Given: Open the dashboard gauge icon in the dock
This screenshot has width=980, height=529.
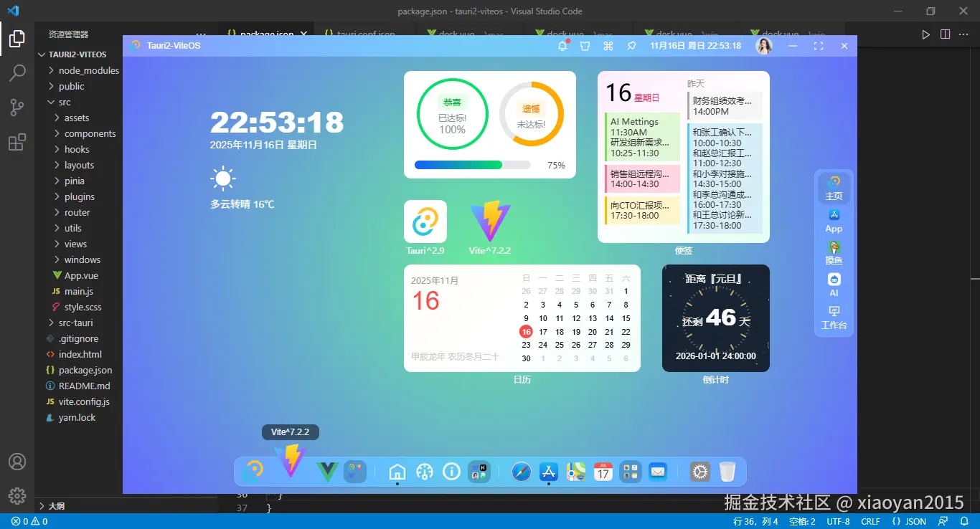Looking at the screenshot, I should click(x=425, y=472).
